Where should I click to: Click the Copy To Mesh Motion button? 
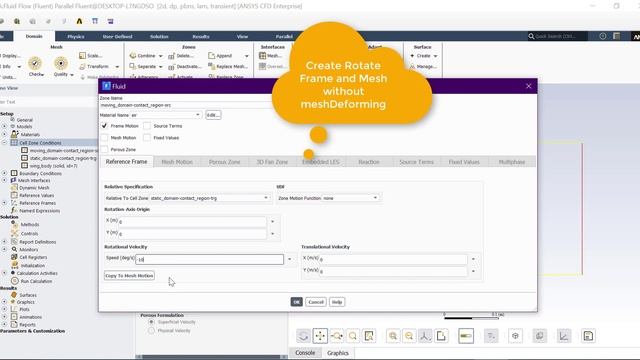(x=129, y=276)
